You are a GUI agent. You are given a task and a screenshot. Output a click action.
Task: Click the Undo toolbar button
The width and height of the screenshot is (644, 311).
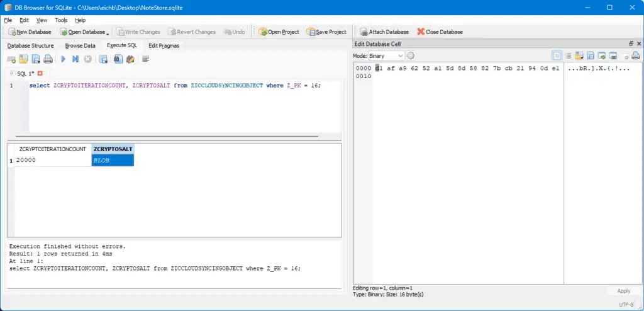(x=235, y=31)
